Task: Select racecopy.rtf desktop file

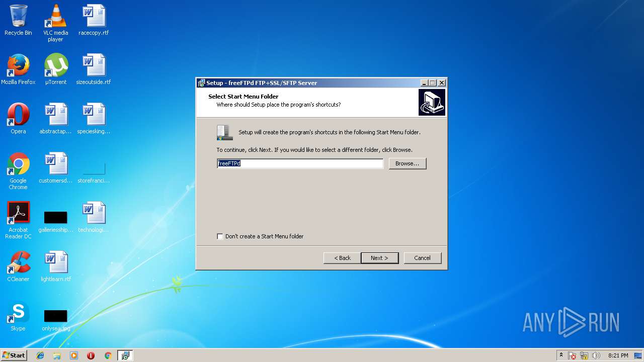Action: 94,20
